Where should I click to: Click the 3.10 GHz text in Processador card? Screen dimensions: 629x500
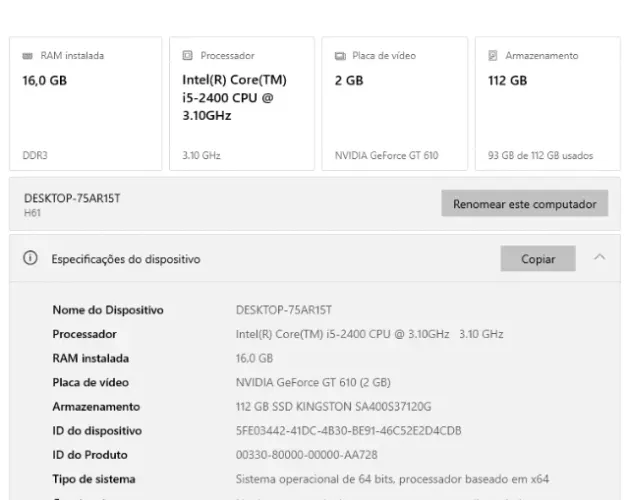pyautogui.click(x=201, y=155)
